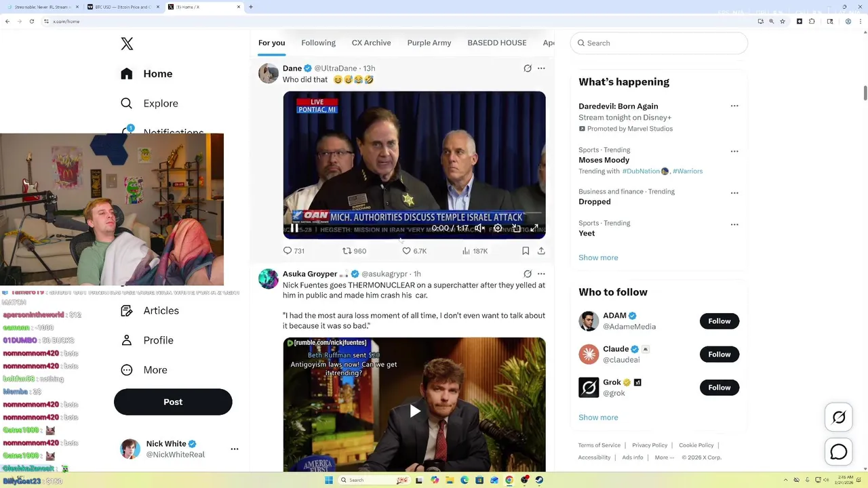Share Dane's post
The height and width of the screenshot is (488, 868).
tap(541, 251)
